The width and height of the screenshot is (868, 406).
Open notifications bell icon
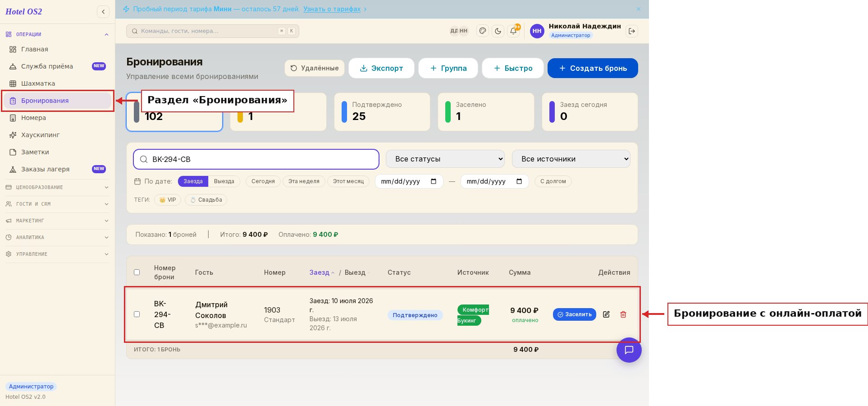point(513,31)
